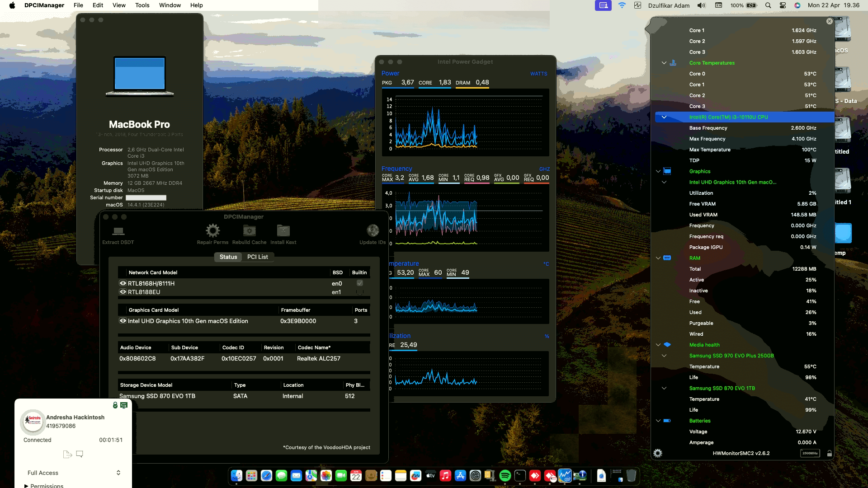This screenshot has height=488, width=868.
Task: Click the Rebuild Cache icon
Action: tap(249, 231)
